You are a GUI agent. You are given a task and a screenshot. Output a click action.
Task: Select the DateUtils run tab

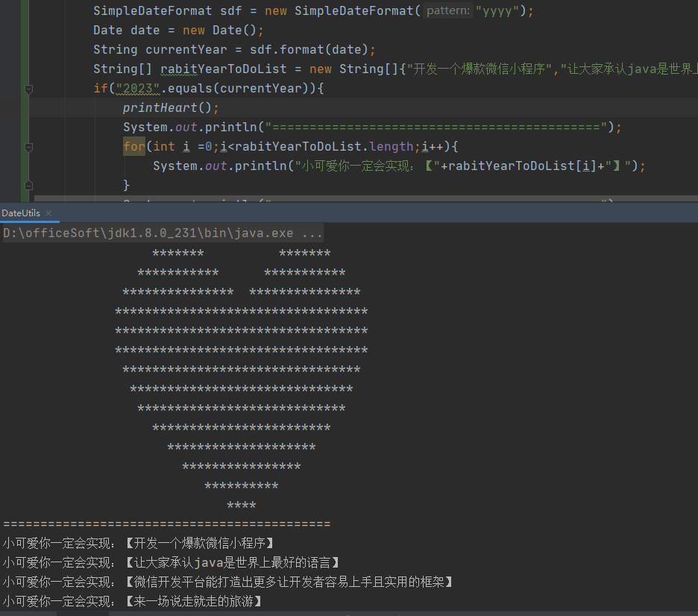[21, 213]
